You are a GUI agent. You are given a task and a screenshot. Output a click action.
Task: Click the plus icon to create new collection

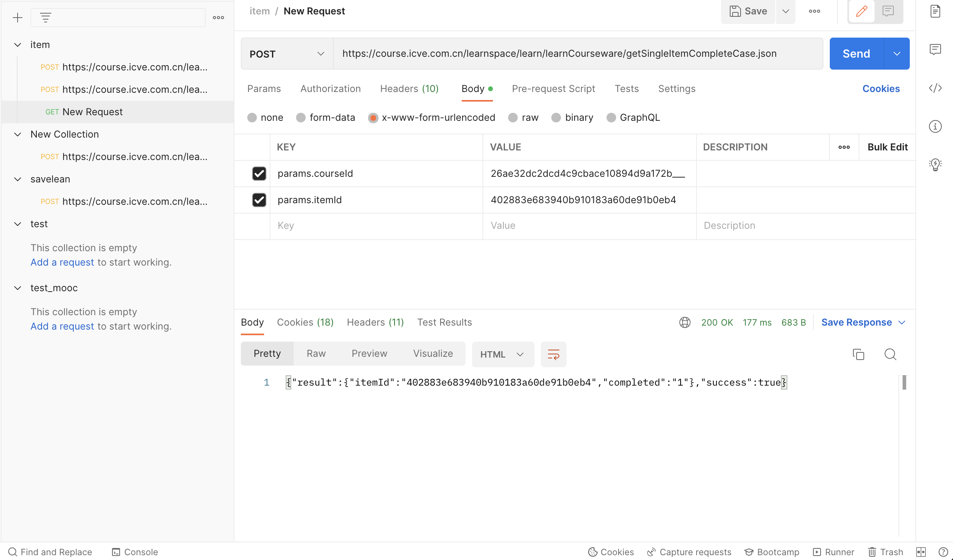coord(18,18)
